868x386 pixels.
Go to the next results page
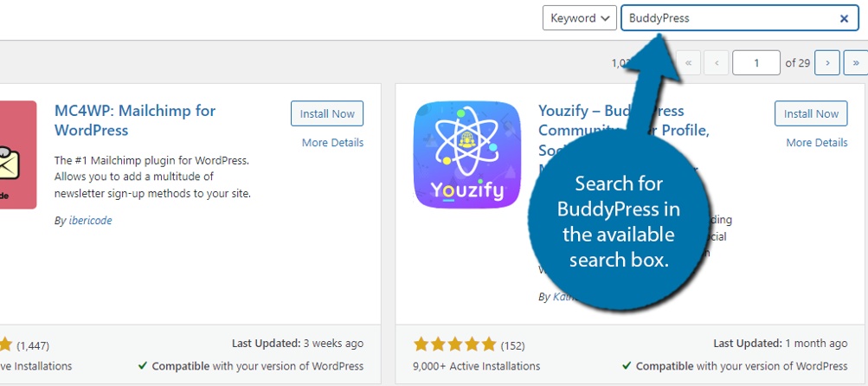[x=827, y=62]
